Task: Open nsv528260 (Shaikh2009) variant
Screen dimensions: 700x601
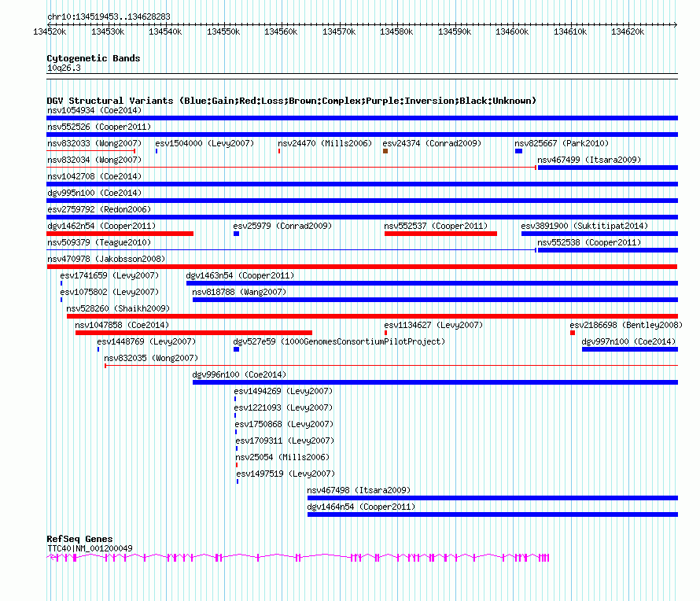Action: 118,308
